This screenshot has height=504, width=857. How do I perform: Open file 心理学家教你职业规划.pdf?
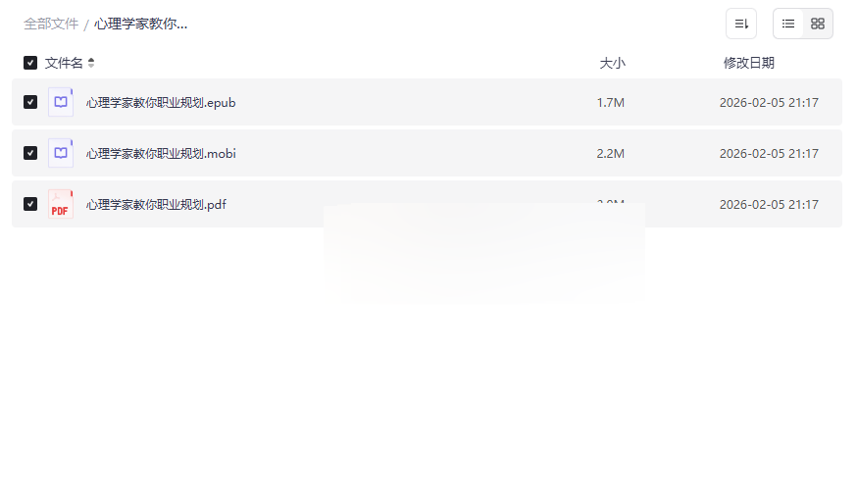tap(156, 204)
